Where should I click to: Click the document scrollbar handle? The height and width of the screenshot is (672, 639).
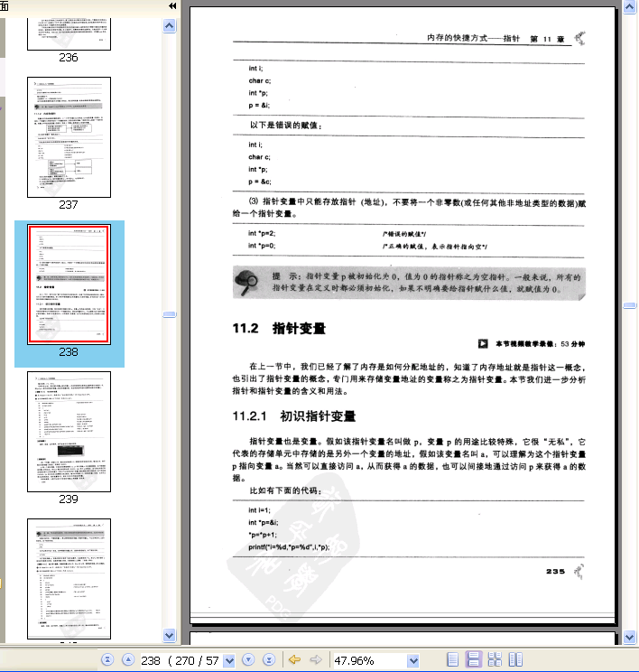coord(629,305)
